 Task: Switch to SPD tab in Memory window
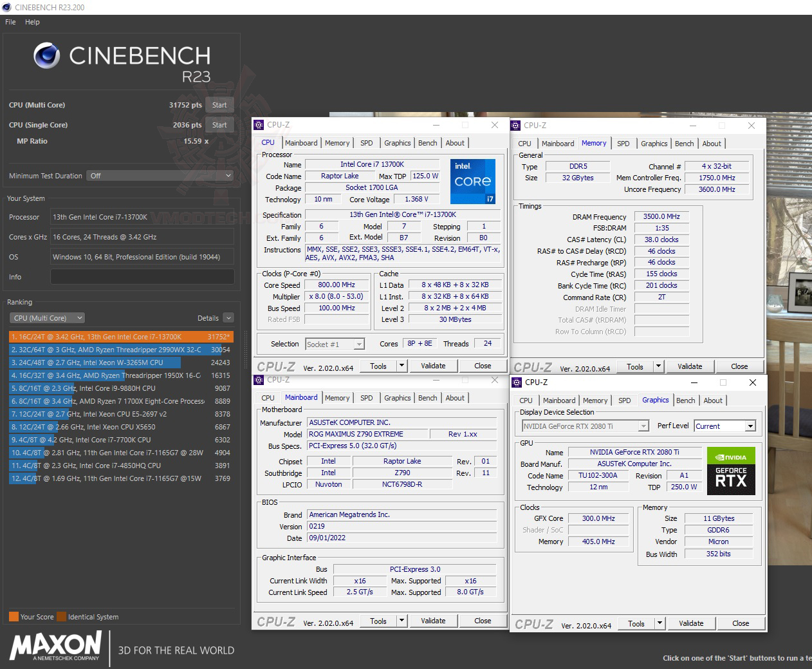coord(623,144)
